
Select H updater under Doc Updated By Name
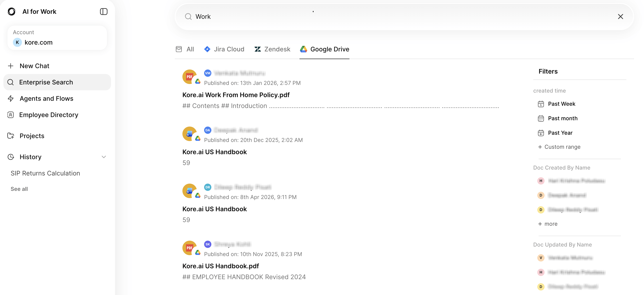click(x=571, y=272)
